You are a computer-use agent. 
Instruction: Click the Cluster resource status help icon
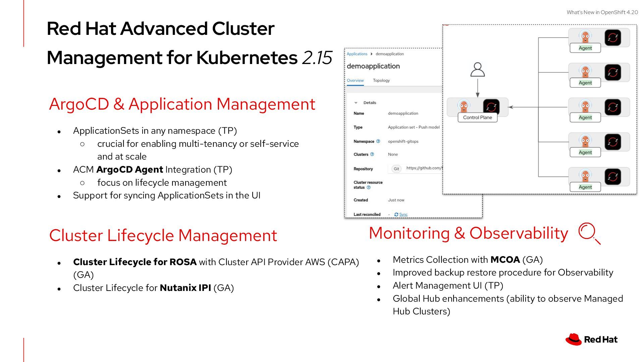[369, 188]
